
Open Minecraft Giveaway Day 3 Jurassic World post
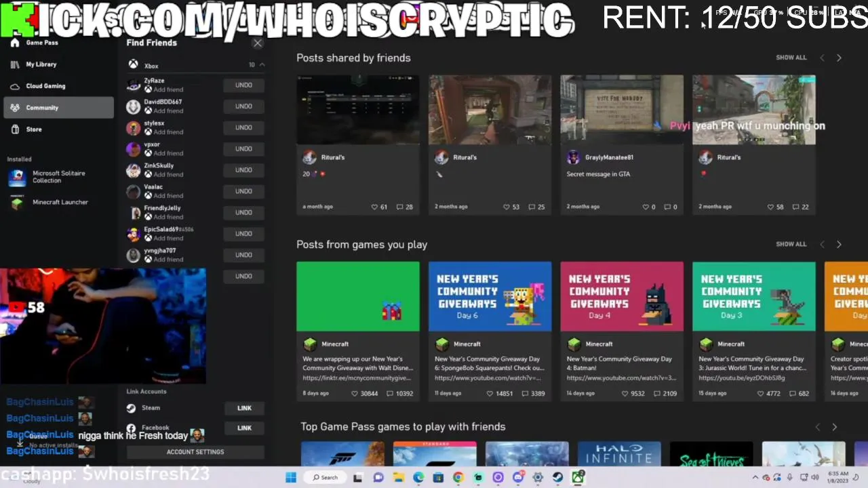[754, 331]
